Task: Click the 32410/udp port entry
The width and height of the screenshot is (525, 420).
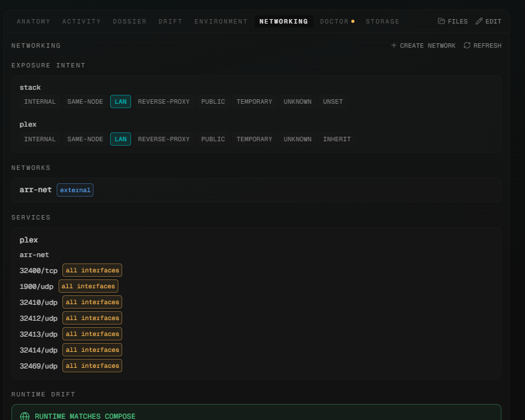Action: pyautogui.click(x=39, y=302)
